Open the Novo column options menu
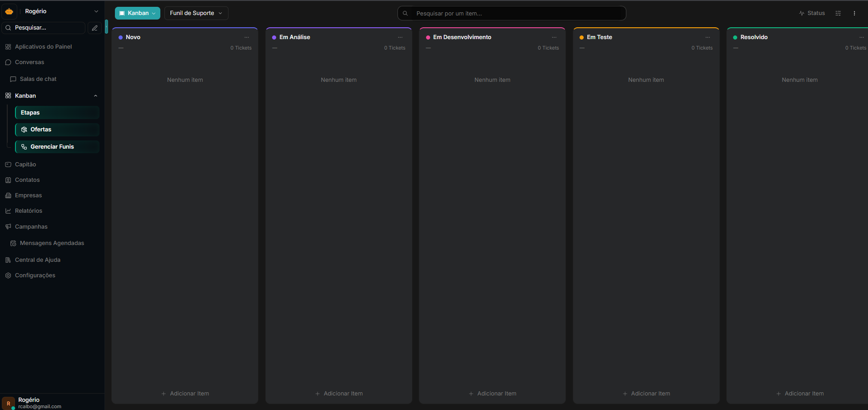 (x=247, y=37)
